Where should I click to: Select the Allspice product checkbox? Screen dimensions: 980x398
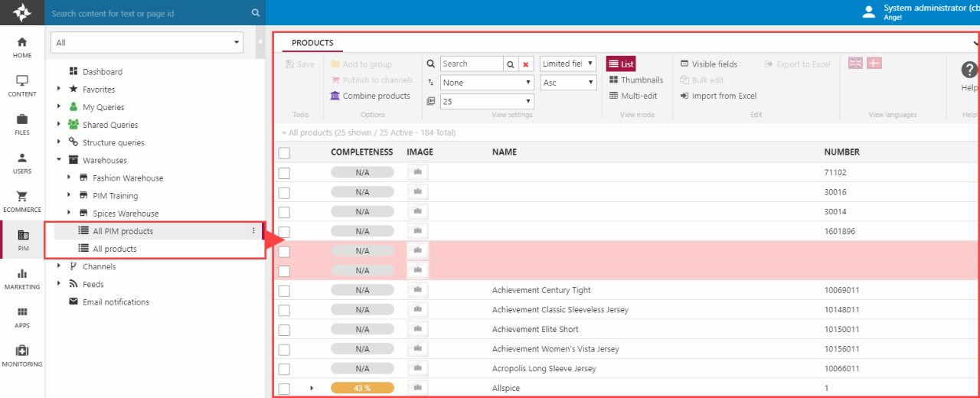coord(284,389)
